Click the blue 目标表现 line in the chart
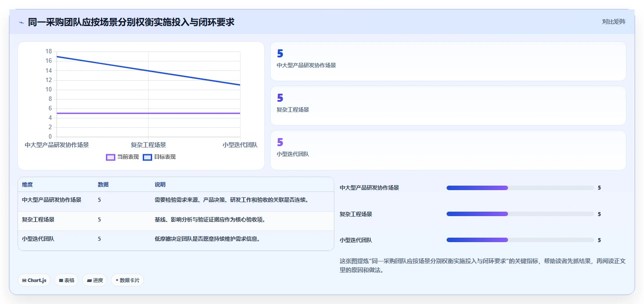 coord(149,70)
